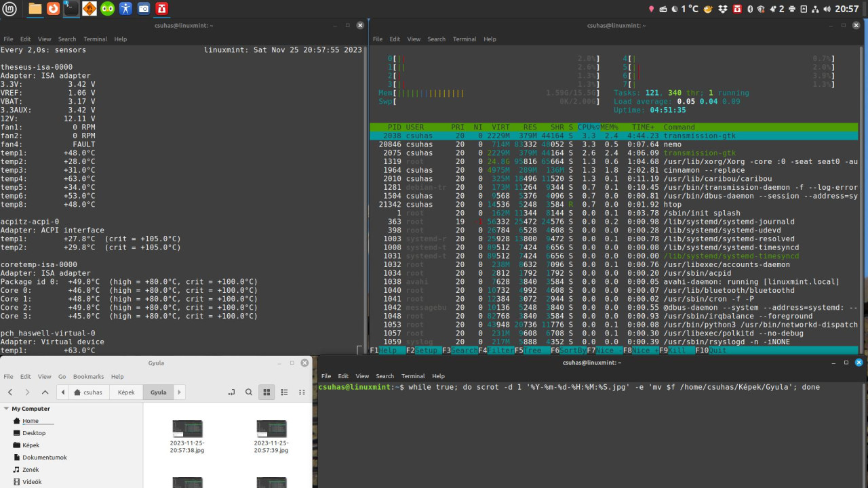Select thumbnail 2023-11-25-20:57:38.jpg
The width and height of the screenshot is (868, 488).
(x=188, y=436)
